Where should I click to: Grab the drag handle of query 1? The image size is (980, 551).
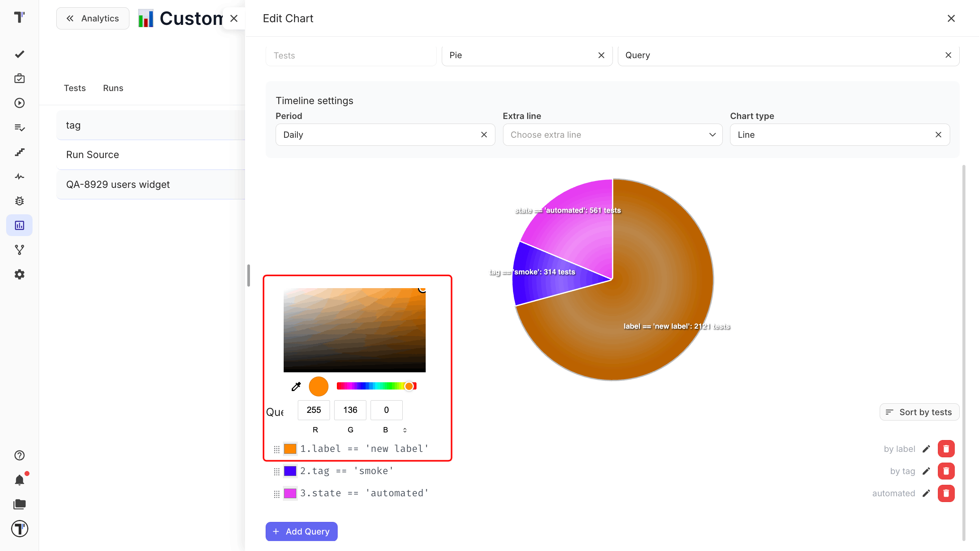pyautogui.click(x=277, y=449)
